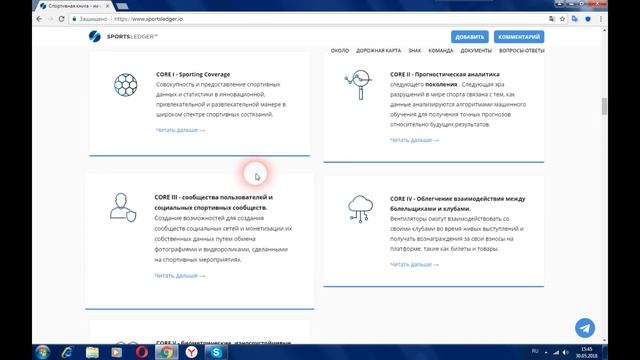640x360 pixels.
Task: Click the CORE I - Sporting Coverage heading
Action: click(193, 74)
